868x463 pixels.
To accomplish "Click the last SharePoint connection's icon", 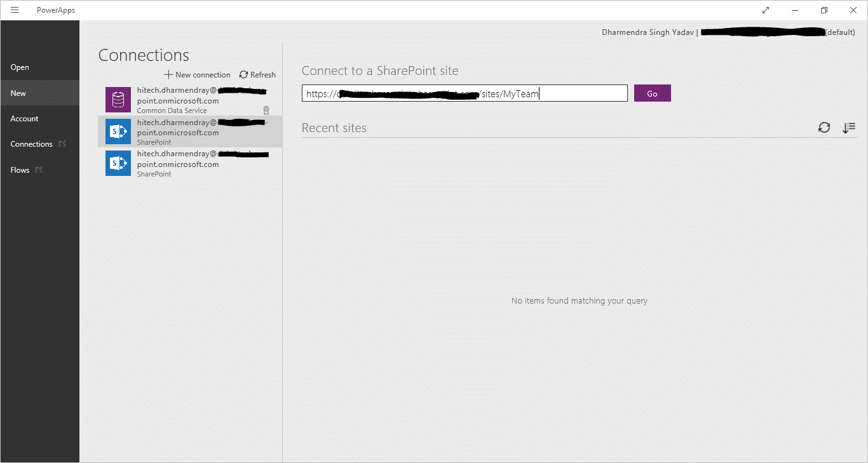I will (118, 163).
